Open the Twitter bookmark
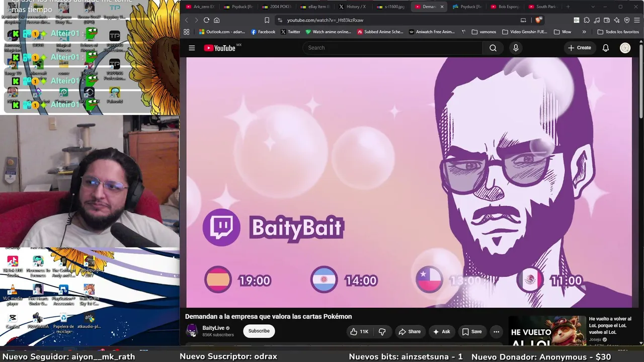The image size is (644, 362). click(x=290, y=32)
